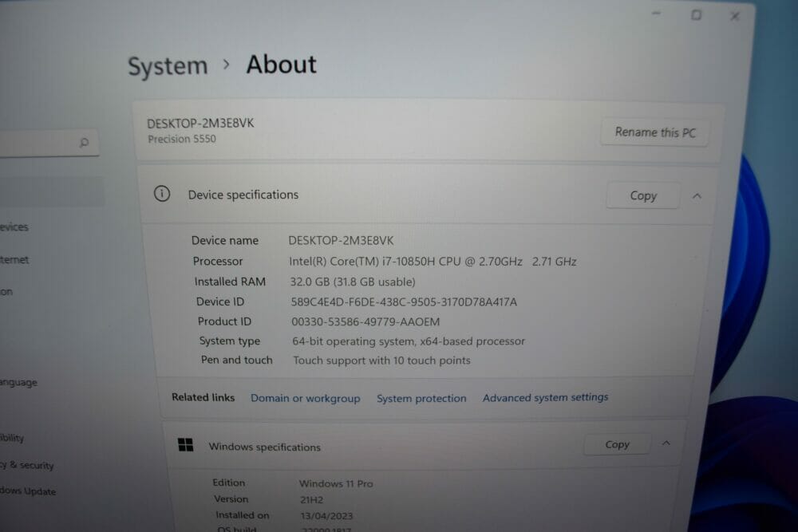
Task: Minimize the Settings window
Action: coord(657,14)
